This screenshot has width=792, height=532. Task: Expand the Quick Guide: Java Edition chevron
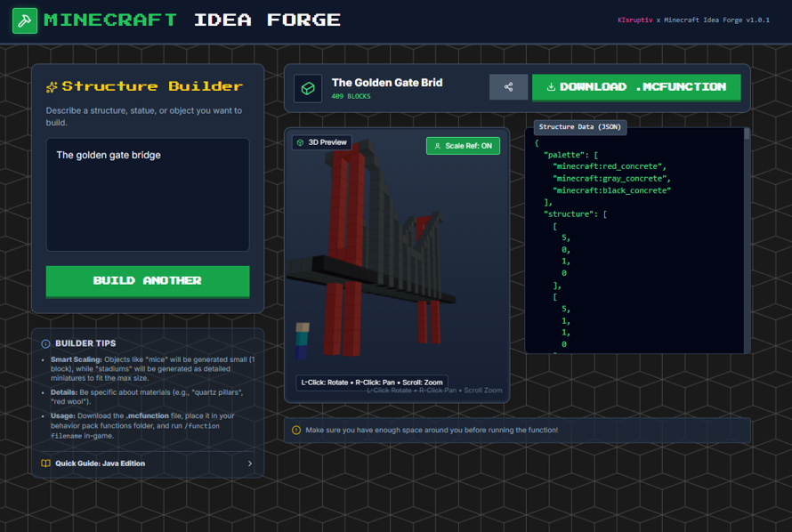[x=250, y=463]
